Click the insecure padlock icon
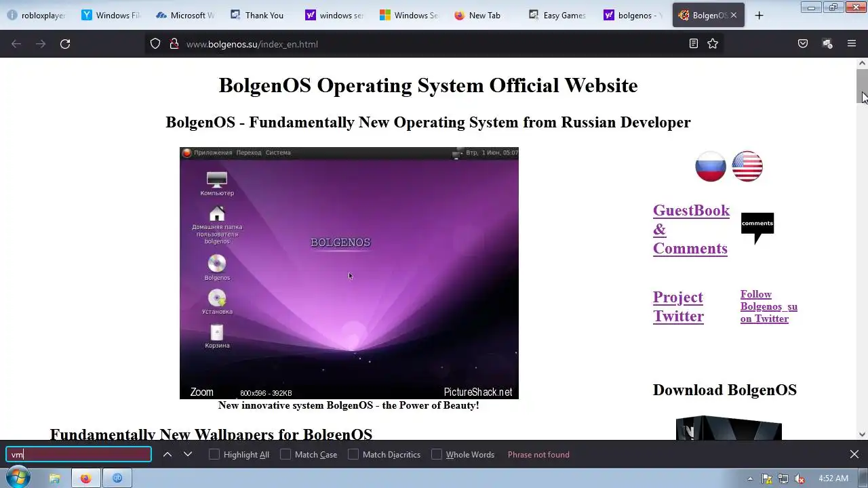 point(174,44)
